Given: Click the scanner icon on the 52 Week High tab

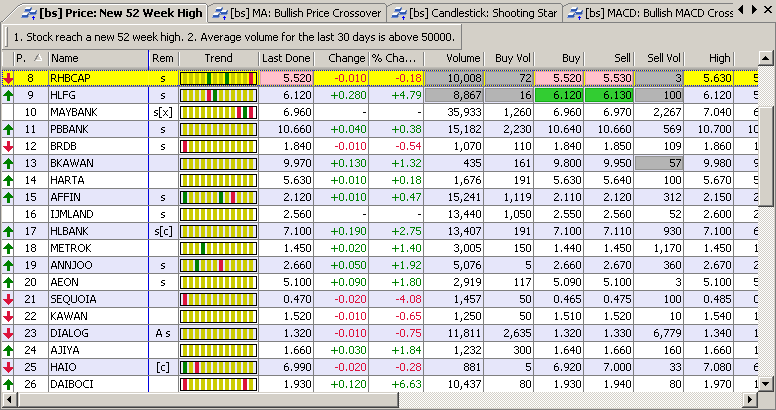Looking at the screenshot, I should pyautogui.click(x=29, y=13).
